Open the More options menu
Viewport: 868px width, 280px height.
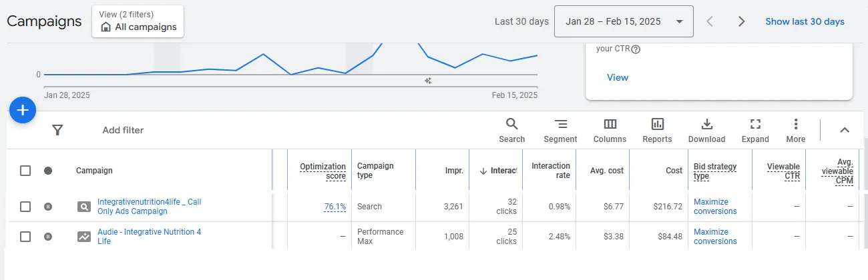tap(795, 130)
